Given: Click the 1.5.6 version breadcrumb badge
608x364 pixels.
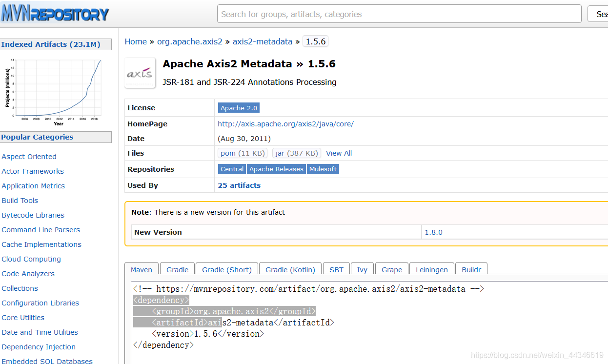Looking at the screenshot, I should pyautogui.click(x=315, y=41).
